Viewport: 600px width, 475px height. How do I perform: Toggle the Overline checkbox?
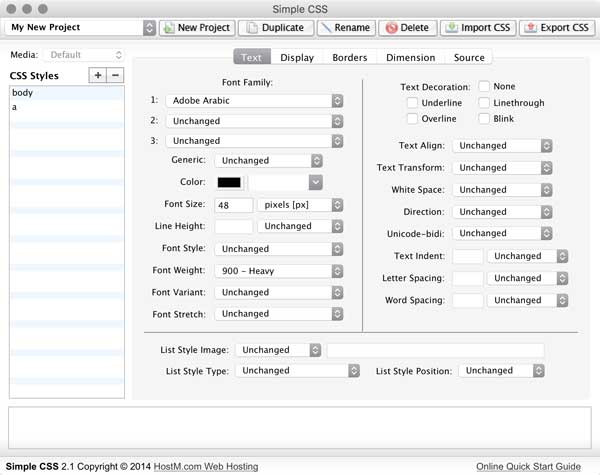(412, 119)
